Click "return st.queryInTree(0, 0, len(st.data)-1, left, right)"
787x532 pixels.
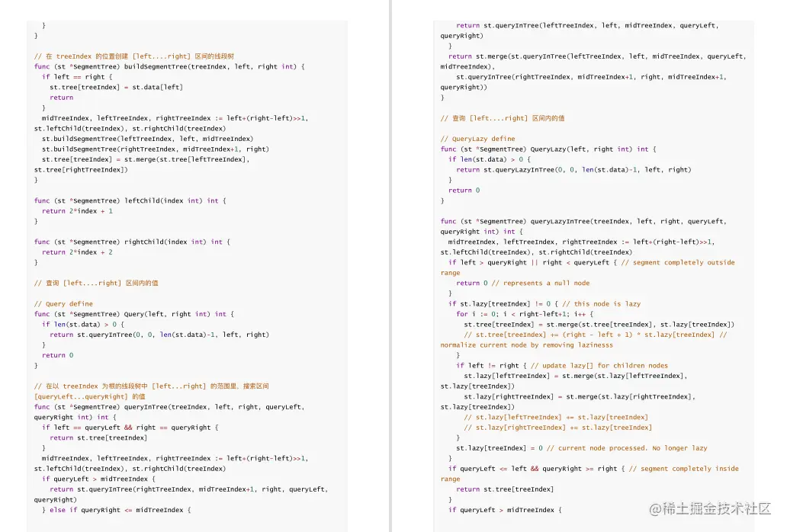coord(159,335)
